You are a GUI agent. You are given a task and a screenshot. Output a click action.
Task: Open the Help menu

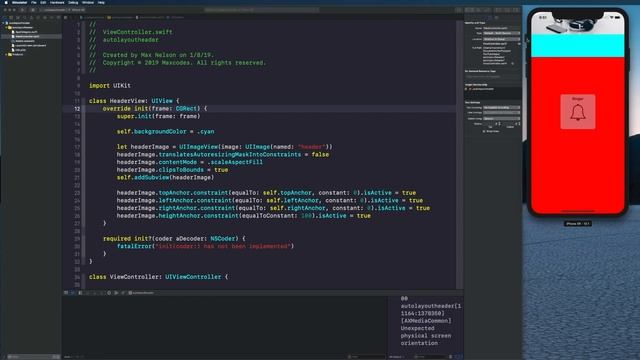point(101,2)
